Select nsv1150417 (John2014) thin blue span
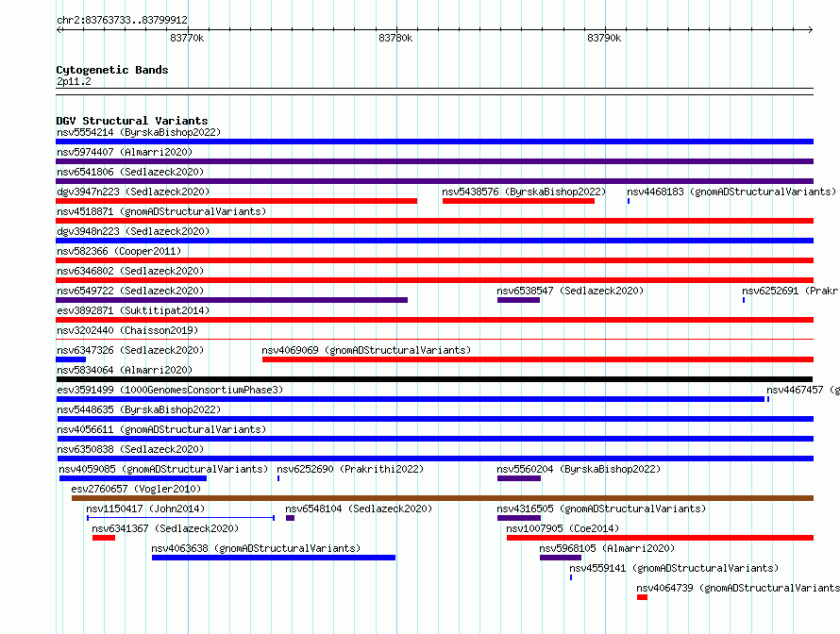This screenshot has height=634, width=840. pos(180,518)
